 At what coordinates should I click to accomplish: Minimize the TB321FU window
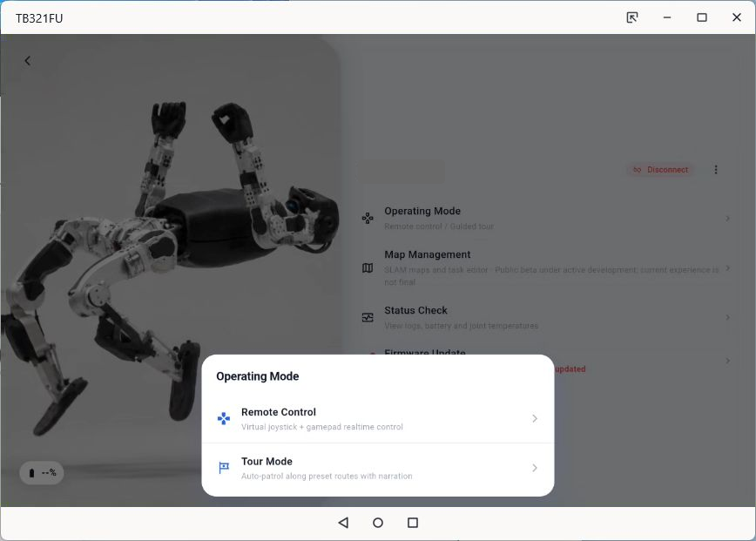pos(667,17)
